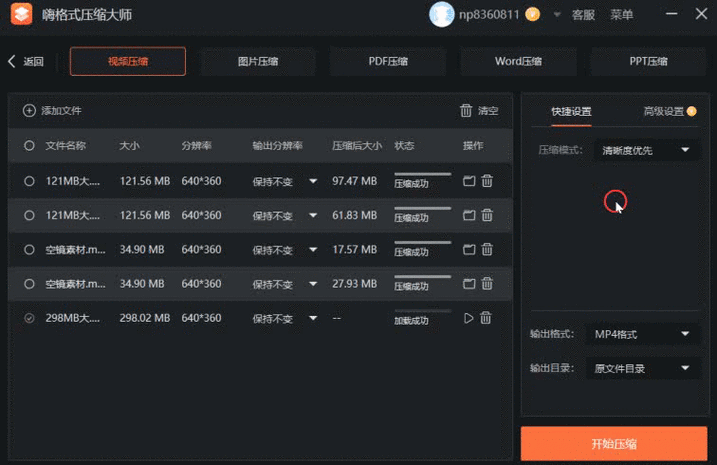
Task: Open folder for the 97.47 MB compressed file
Action: [x=469, y=181]
